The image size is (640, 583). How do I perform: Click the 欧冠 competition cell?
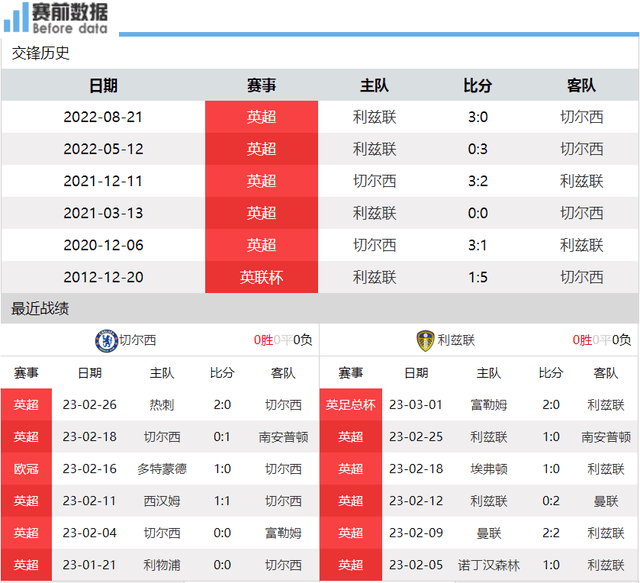[26, 469]
